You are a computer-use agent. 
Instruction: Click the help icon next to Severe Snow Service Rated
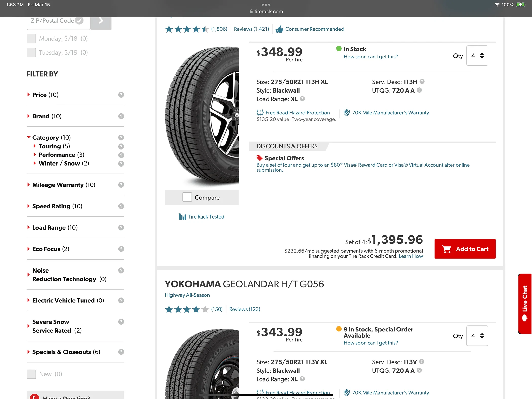[x=121, y=322]
